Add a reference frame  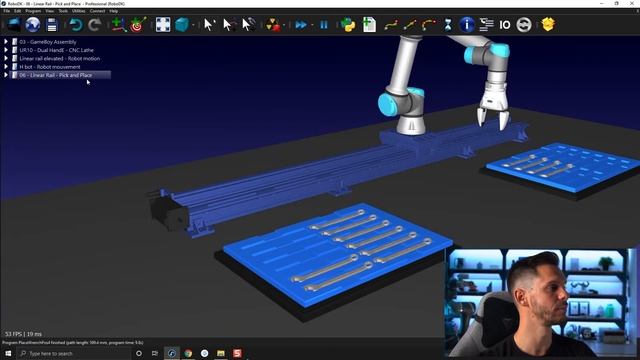click(x=119, y=25)
